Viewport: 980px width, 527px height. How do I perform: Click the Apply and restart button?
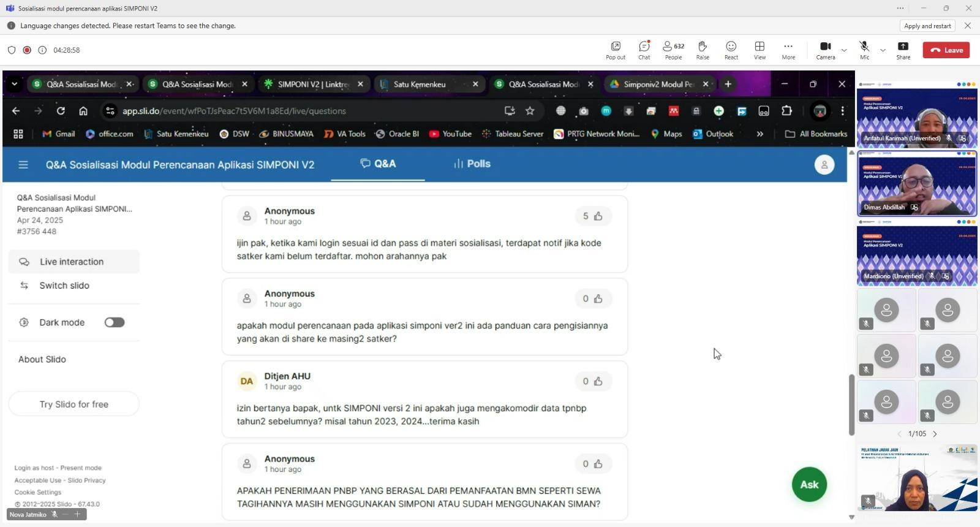pyautogui.click(x=927, y=26)
